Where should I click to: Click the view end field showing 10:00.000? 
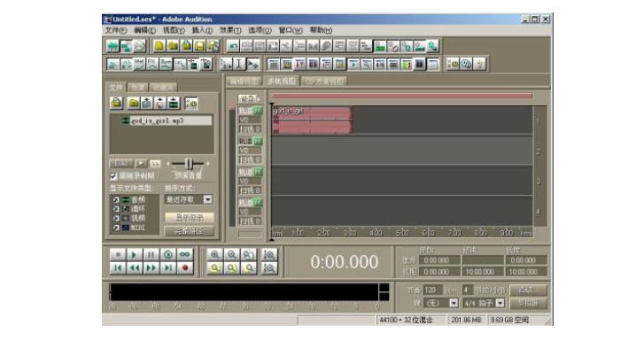pos(482,272)
